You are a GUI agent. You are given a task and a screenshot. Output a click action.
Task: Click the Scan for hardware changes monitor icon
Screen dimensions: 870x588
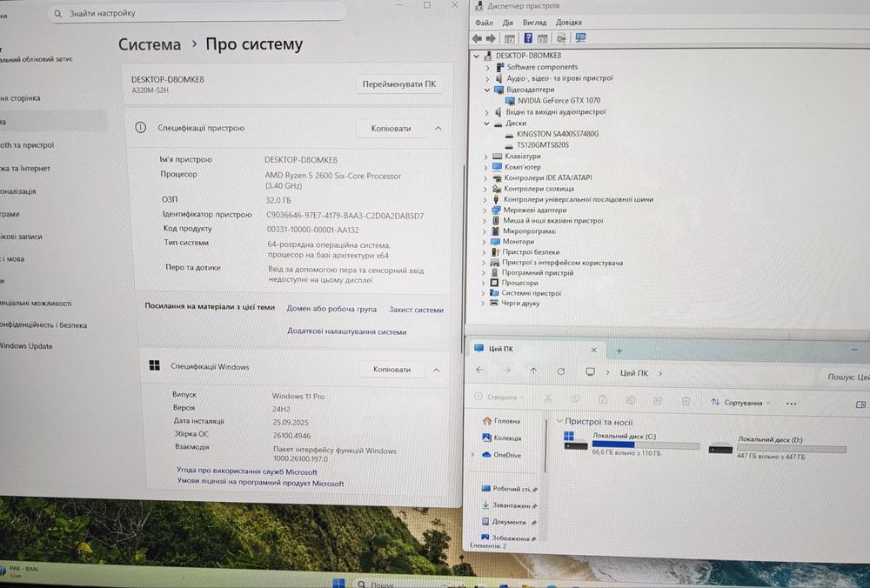click(x=580, y=37)
